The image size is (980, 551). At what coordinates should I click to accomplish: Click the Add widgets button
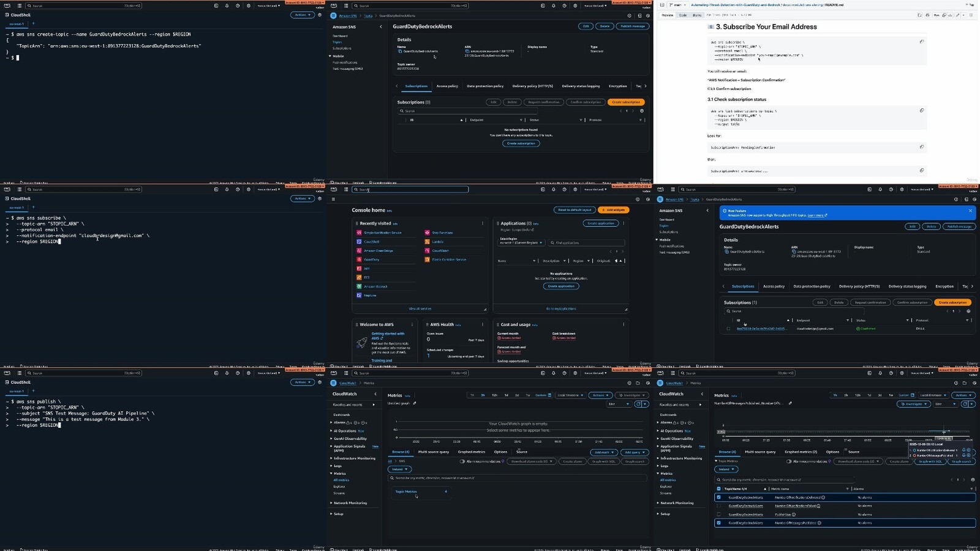click(613, 210)
